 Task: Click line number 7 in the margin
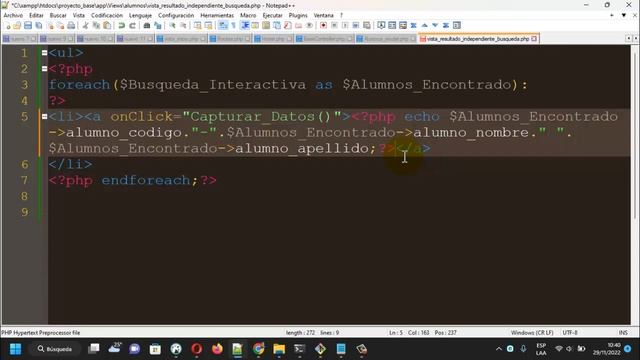pos(24,180)
